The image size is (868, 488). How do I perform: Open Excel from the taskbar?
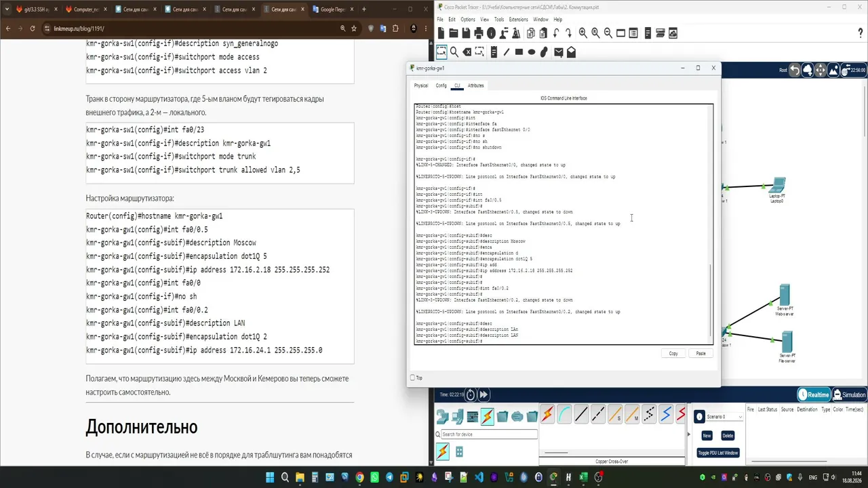tap(583, 477)
